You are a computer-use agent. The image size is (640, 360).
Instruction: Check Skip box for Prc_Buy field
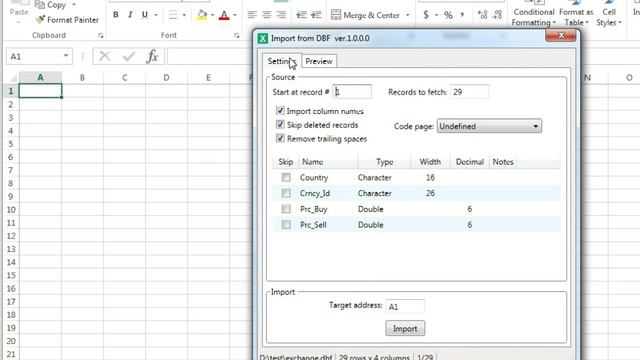click(286, 209)
